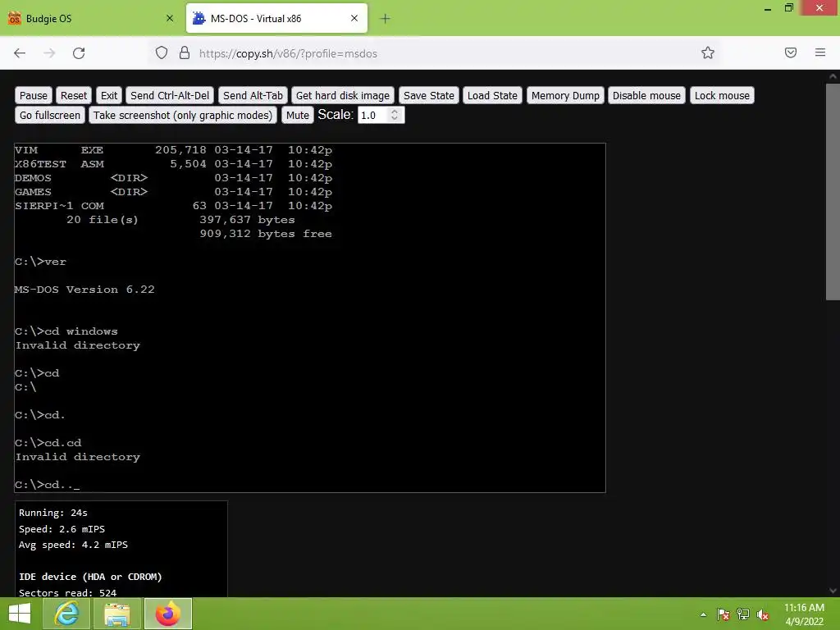Click the 'Running: 24s' status line
The height and width of the screenshot is (630, 840).
point(53,513)
